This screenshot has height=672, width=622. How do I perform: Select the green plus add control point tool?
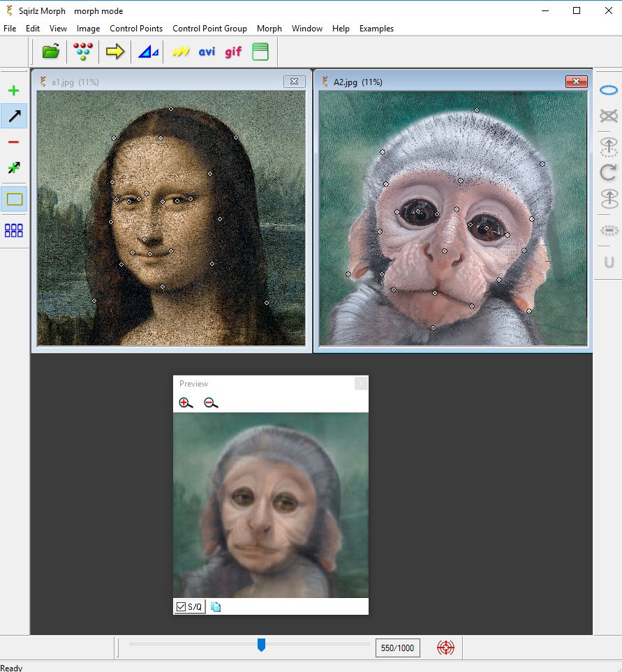pyautogui.click(x=14, y=91)
